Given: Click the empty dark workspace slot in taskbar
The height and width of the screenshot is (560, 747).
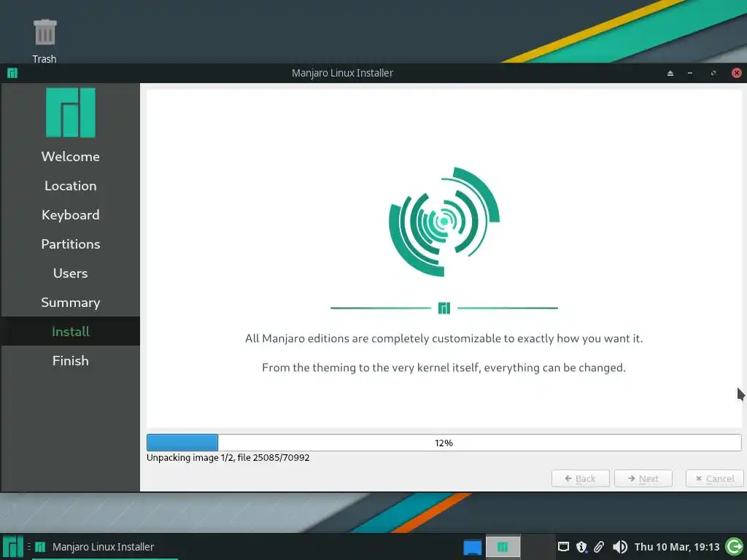Looking at the screenshot, I should coord(538,547).
